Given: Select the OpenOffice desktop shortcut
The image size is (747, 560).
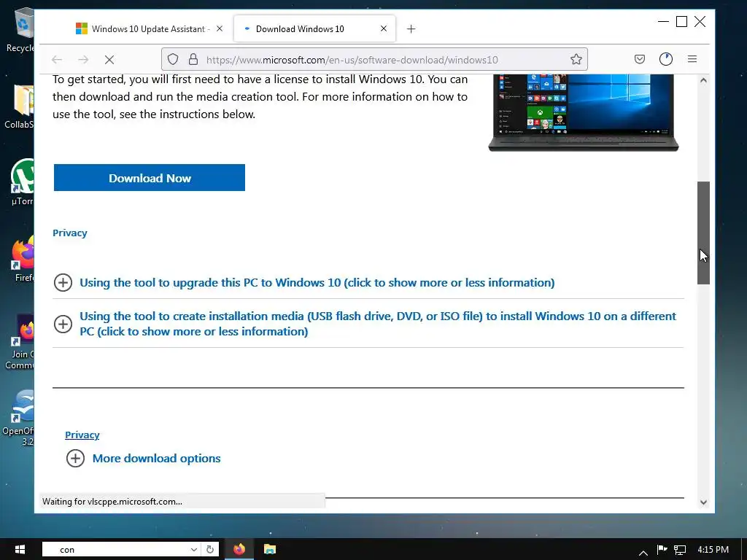Looking at the screenshot, I should point(19,418).
